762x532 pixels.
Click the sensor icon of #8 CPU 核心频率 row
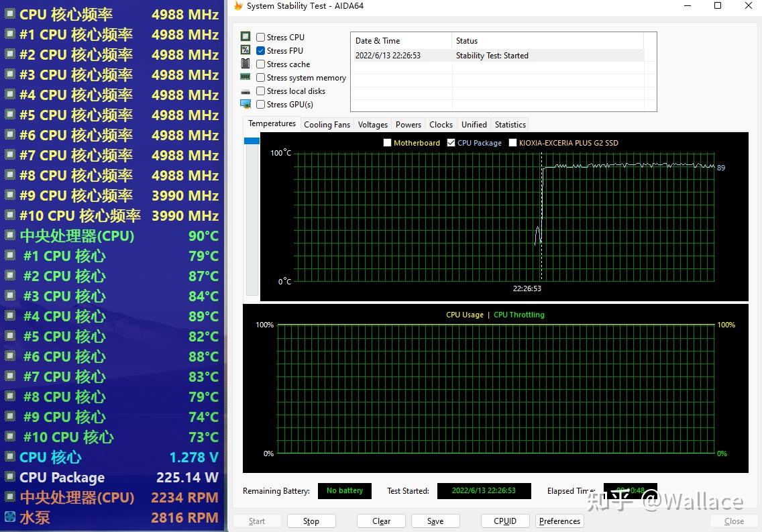[x=9, y=175]
